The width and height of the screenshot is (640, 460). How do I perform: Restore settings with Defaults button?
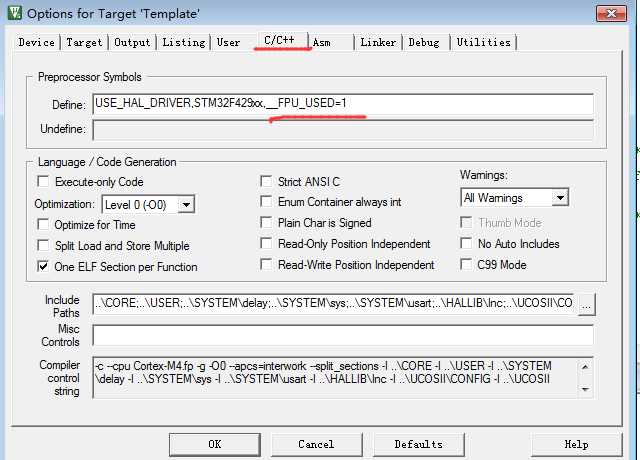[419, 444]
